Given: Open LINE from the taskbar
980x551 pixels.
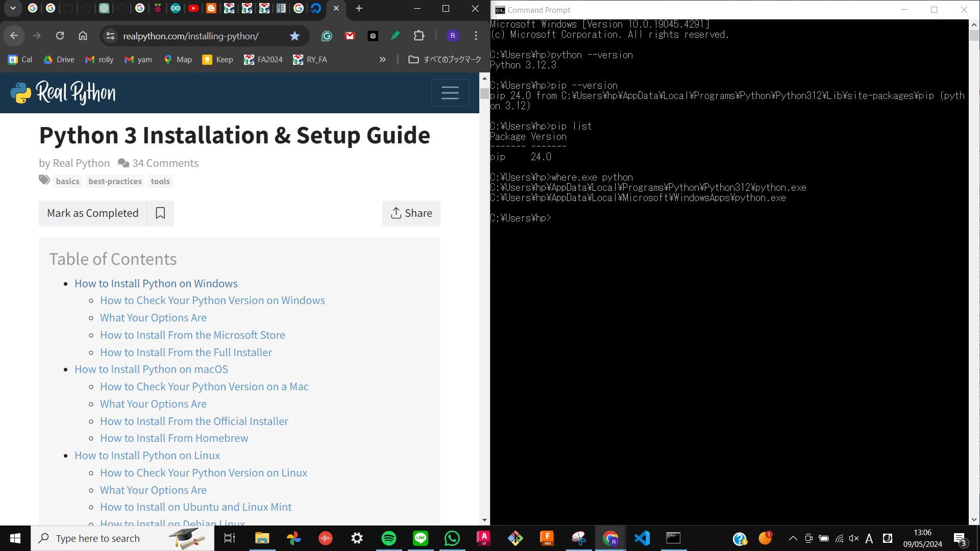Looking at the screenshot, I should tap(420, 538).
